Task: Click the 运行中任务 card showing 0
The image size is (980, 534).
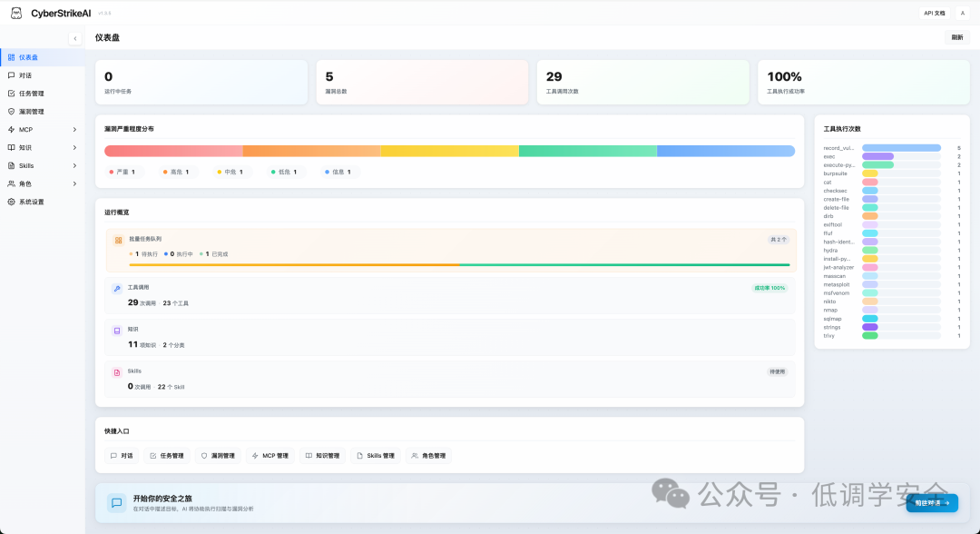Action: click(201, 82)
